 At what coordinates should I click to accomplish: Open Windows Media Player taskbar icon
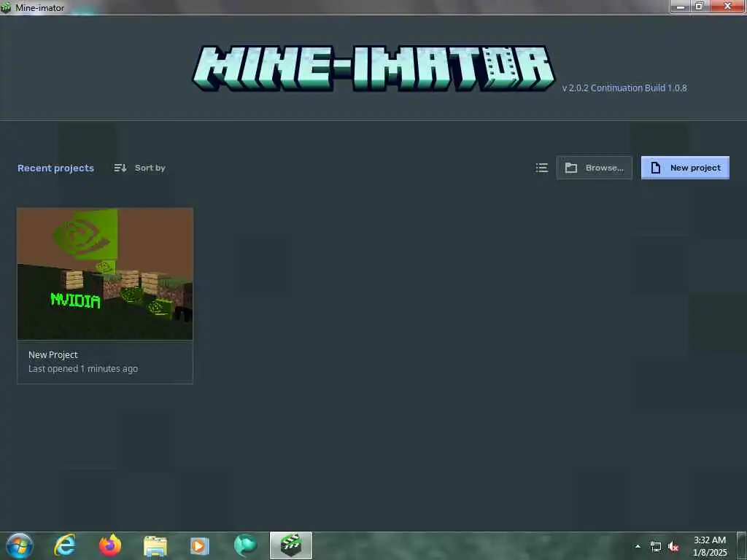[200, 546]
